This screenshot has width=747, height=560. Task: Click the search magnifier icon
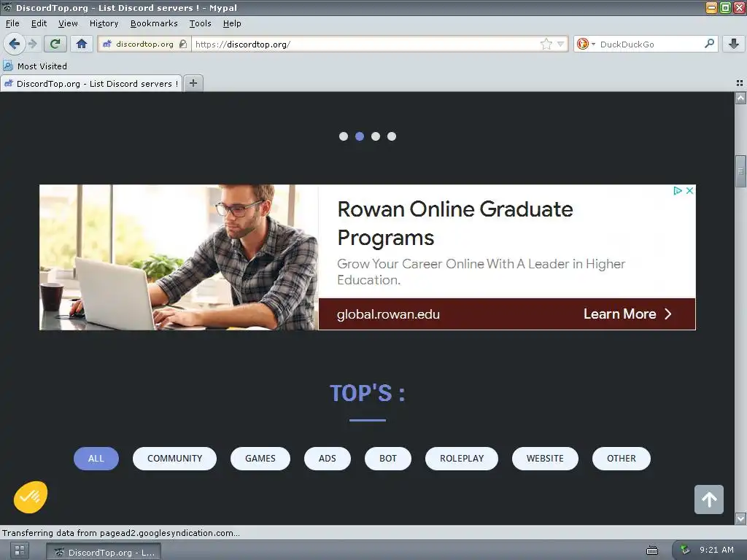[x=709, y=44]
